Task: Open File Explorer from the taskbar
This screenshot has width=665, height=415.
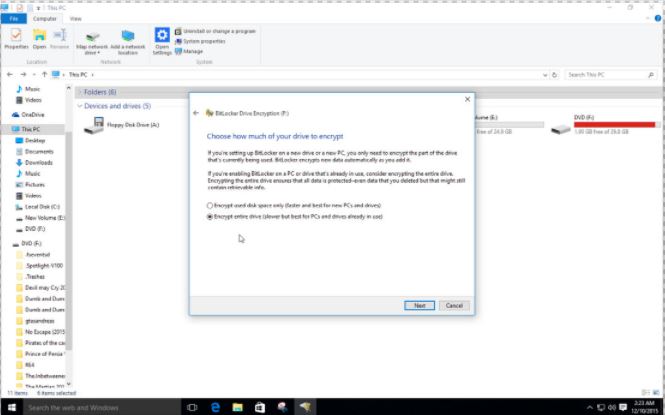Action: point(238,407)
